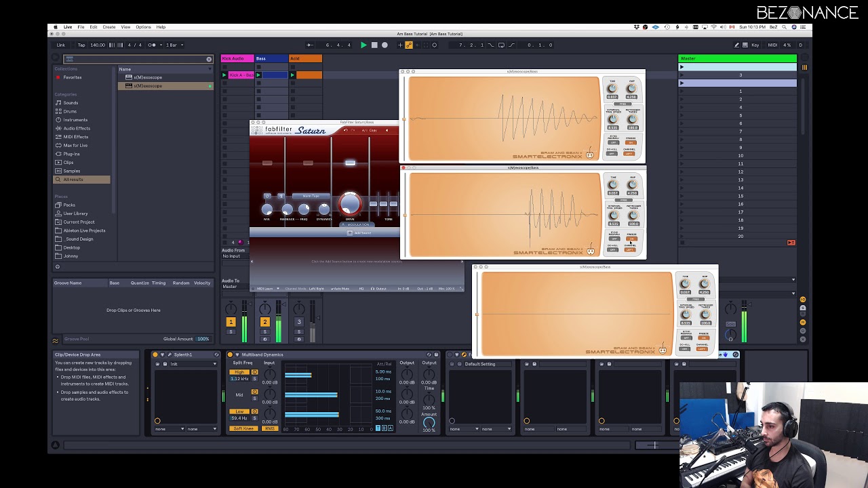
Task: Open the File menu
Action: tap(81, 27)
